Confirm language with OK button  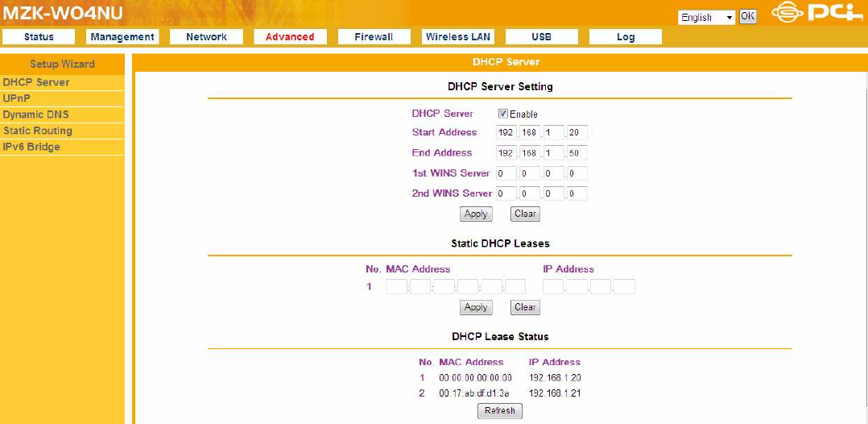pos(747,17)
